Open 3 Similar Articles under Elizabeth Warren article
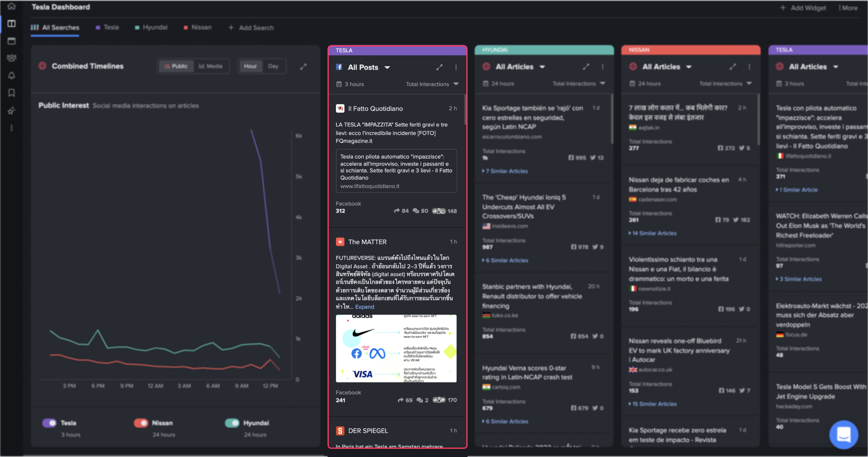This screenshot has height=457, width=868. [799, 279]
